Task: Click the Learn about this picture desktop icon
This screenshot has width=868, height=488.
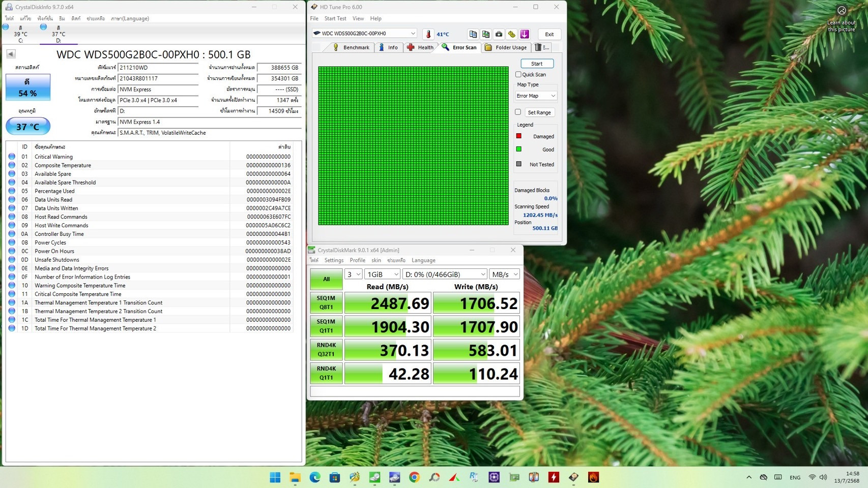Action: pos(842,19)
